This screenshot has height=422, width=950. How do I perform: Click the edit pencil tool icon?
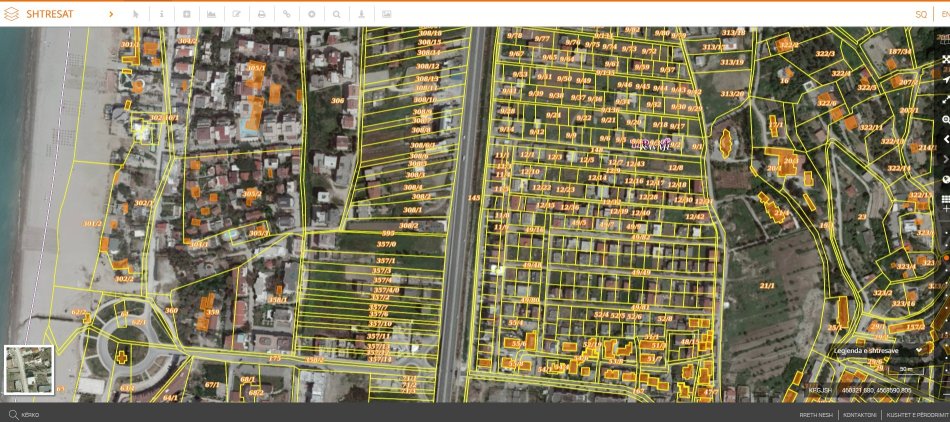(x=237, y=15)
